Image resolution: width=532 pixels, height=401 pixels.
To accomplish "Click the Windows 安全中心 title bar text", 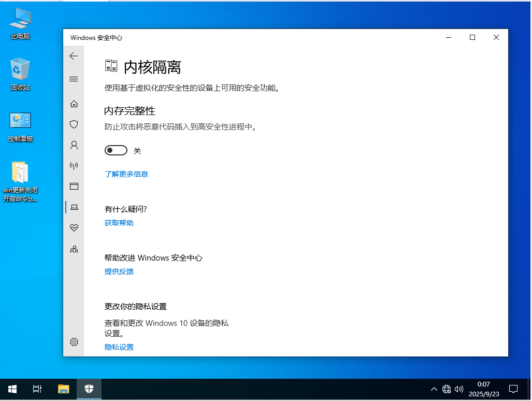I will click(96, 38).
